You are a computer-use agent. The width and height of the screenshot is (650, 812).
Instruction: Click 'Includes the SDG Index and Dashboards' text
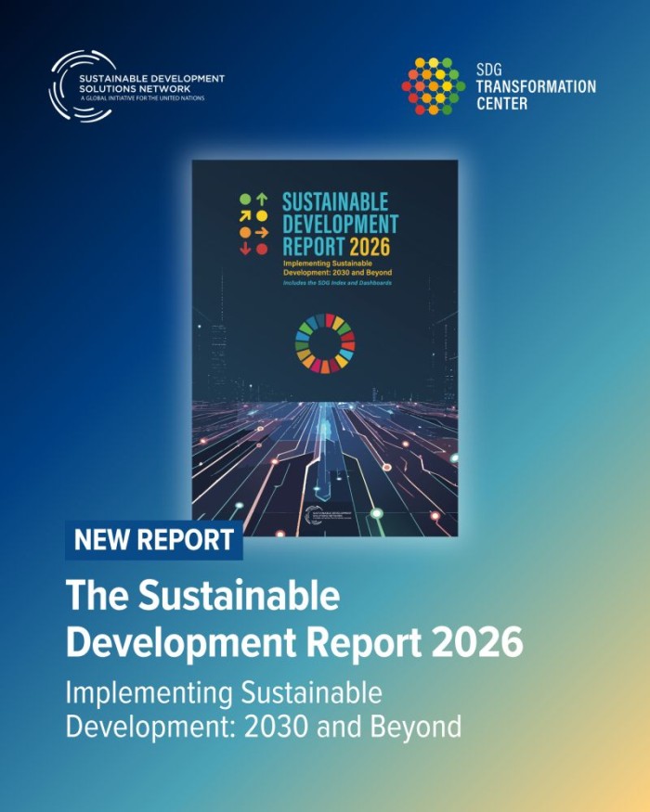(337, 283)
